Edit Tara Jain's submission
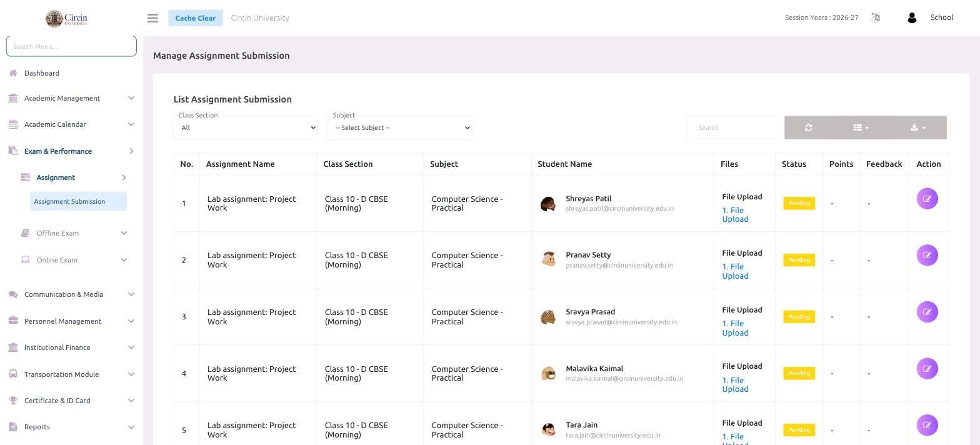Screen dimensions: 980x445 (927, 425)
